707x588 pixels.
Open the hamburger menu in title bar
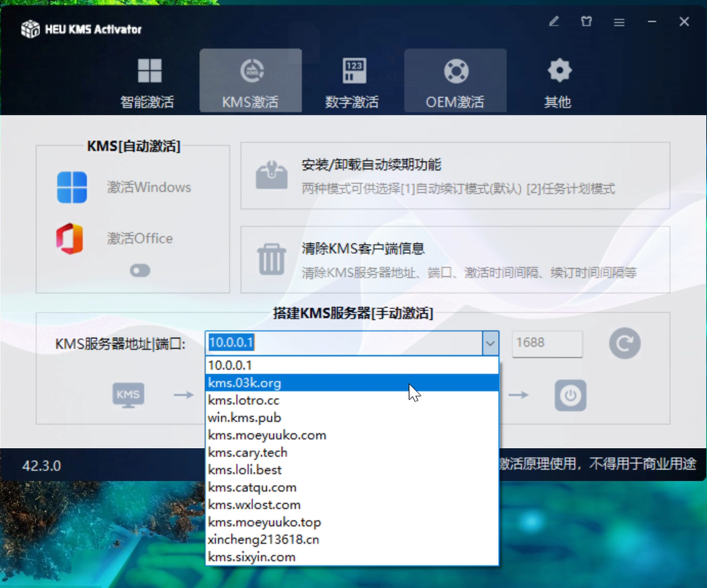(x=619, y=22)
